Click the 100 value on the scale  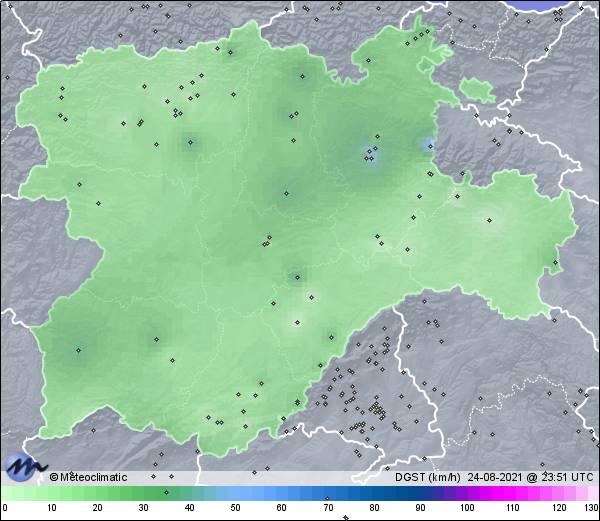pos(467,508)
